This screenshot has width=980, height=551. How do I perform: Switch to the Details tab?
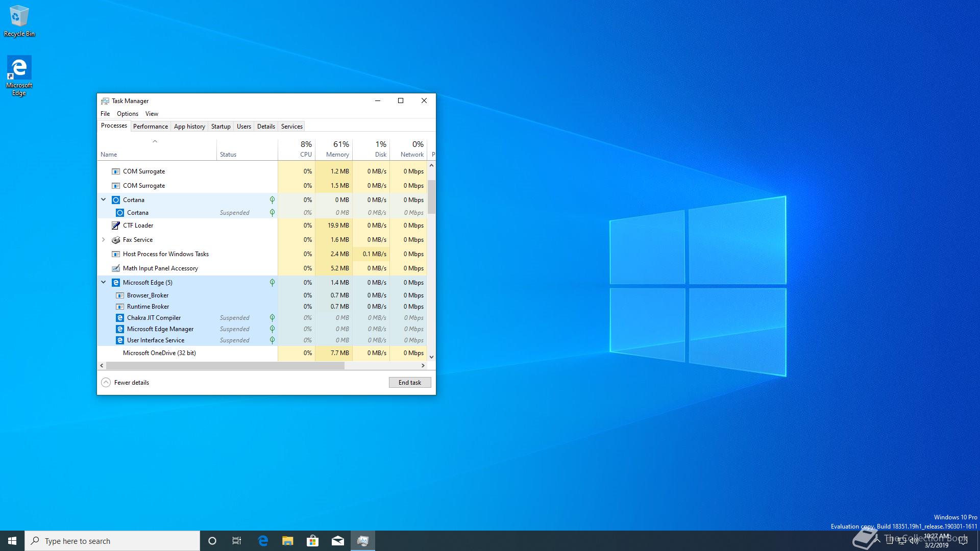(266, 127)
